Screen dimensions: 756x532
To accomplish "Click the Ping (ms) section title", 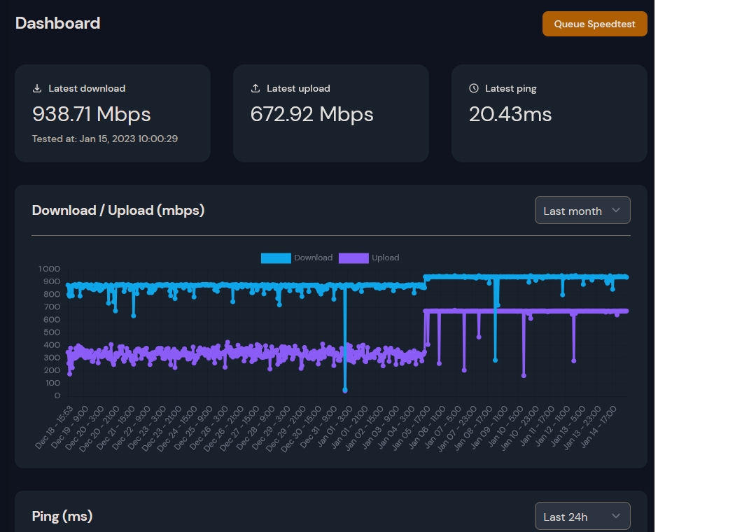I will (x=62, y=516).
